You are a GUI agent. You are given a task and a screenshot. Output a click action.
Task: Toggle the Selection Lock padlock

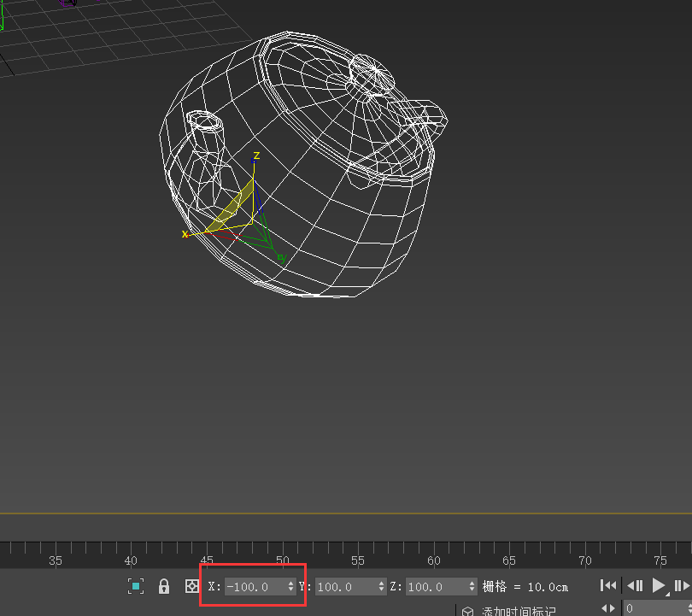[164, 586]
